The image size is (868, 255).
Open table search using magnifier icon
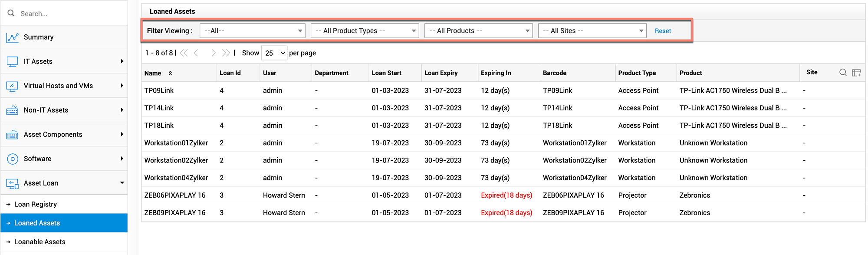tap(843, 73)
